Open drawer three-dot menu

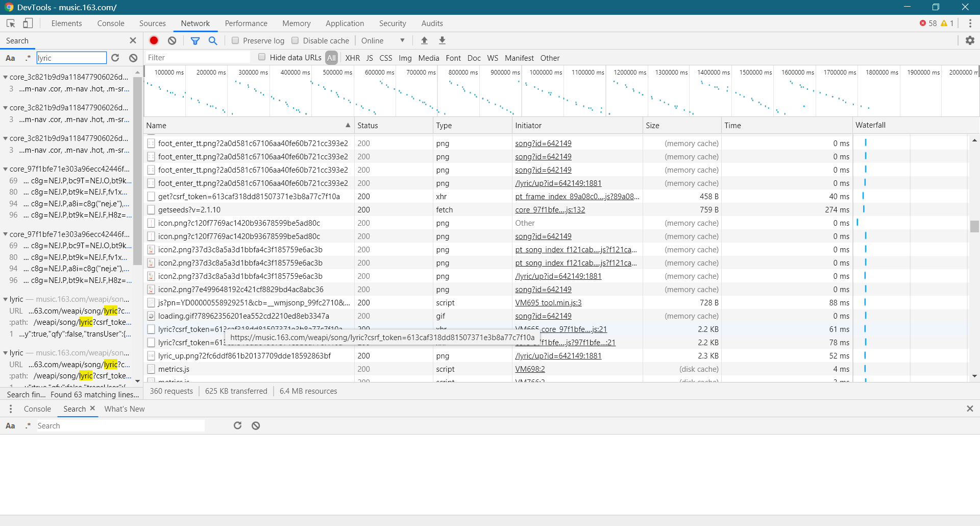coord(11,409)
